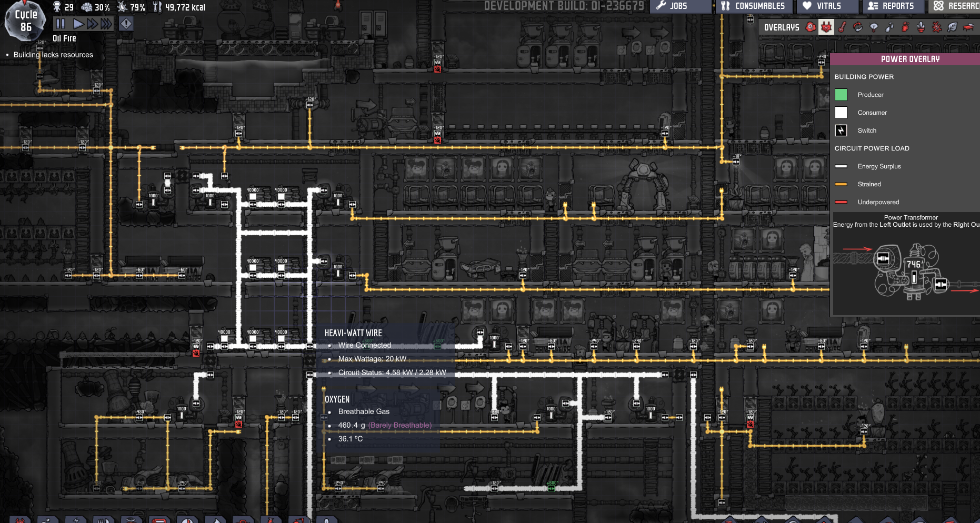Click the Wire Connected tooltip line
Image resolution: width=980 pixels, height=523 pixels.
click(365, 345)
